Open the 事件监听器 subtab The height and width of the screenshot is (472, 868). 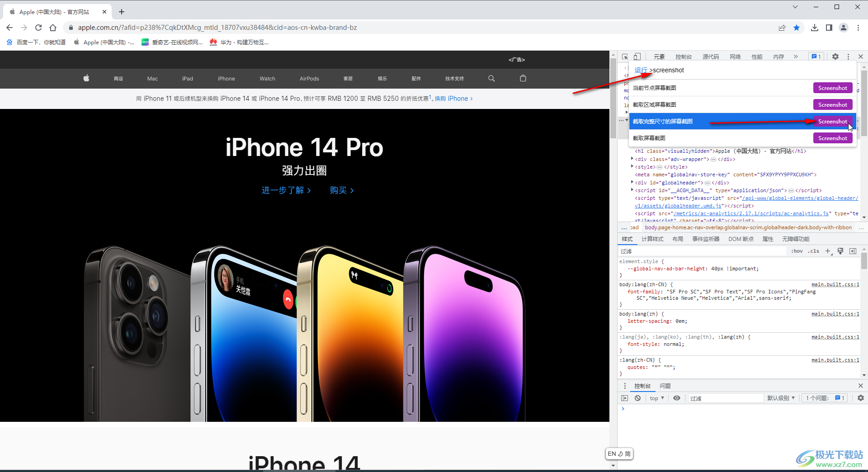706,239
